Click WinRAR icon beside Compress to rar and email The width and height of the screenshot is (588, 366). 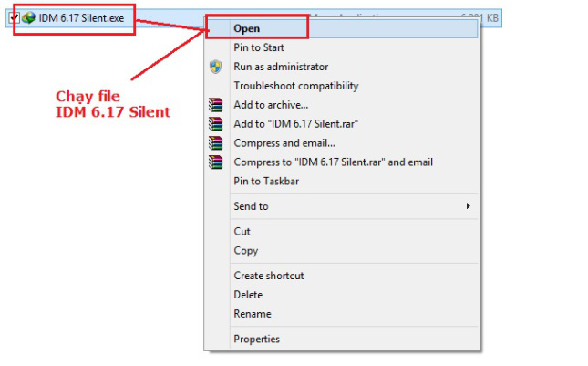[x=216, y=162]
